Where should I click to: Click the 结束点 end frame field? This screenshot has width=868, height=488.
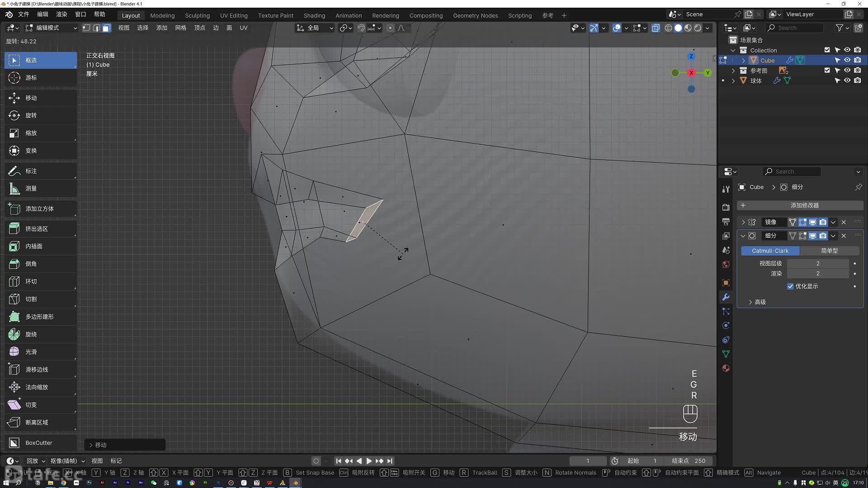[689, 461]
